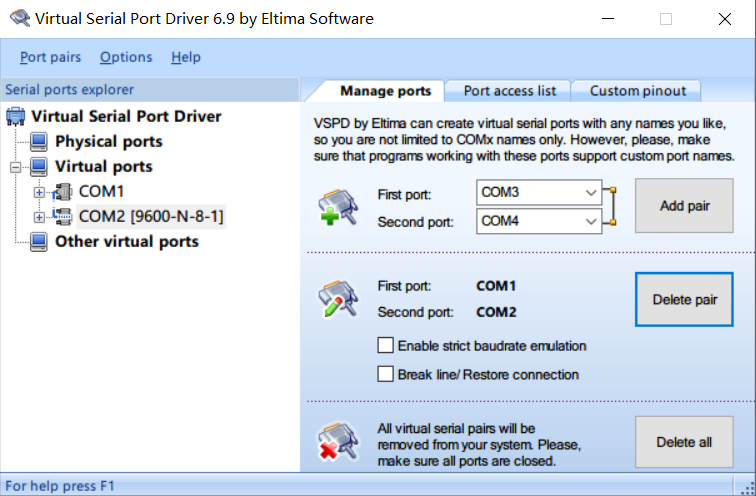Click the Virtual Serial Port Driver root icon
Viewport: 756px width, 496px height.
point(15,116)
